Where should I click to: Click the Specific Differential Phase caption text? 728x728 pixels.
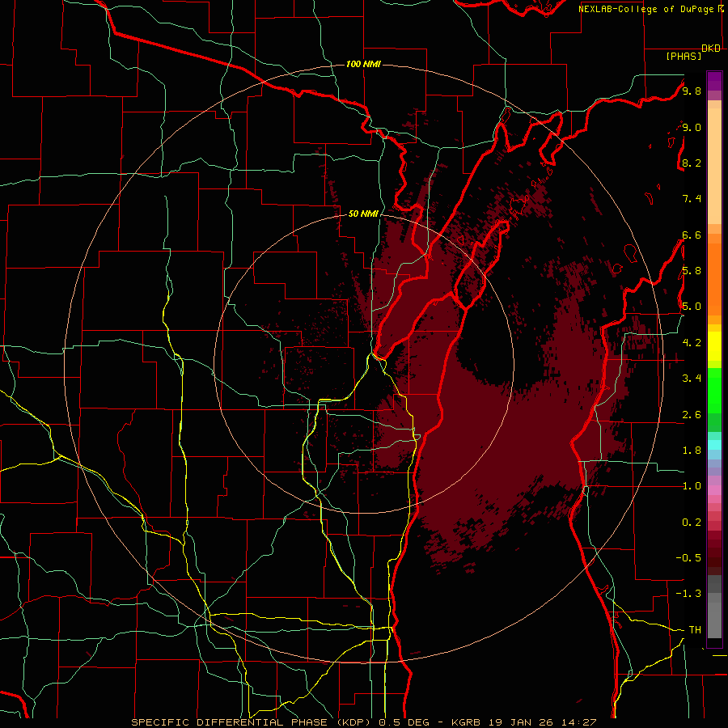click(x=363, y=722)
